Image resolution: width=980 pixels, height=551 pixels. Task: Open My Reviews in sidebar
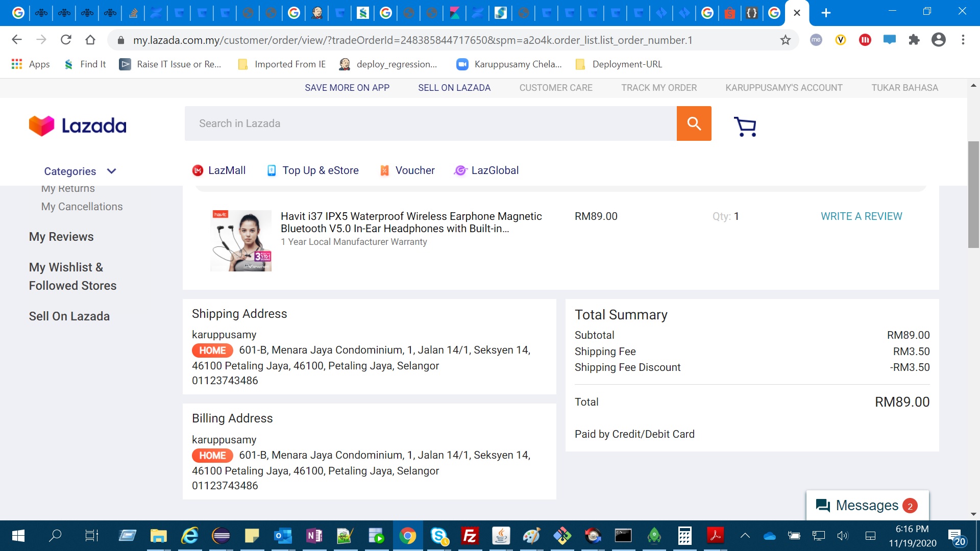(61, 237)
